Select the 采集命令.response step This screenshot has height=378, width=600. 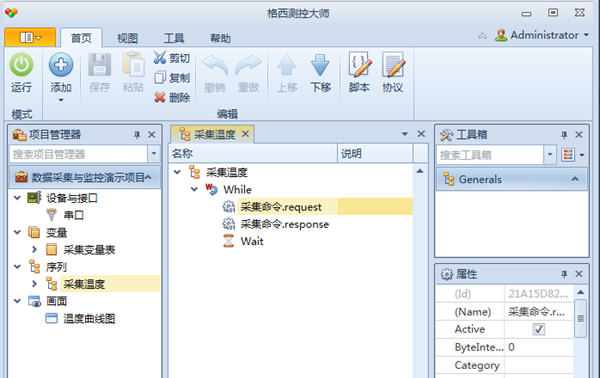point(285,224)
